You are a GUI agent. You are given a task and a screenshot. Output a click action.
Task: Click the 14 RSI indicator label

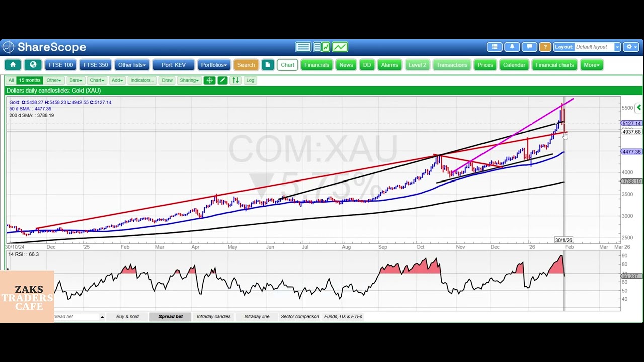point(24,254)
